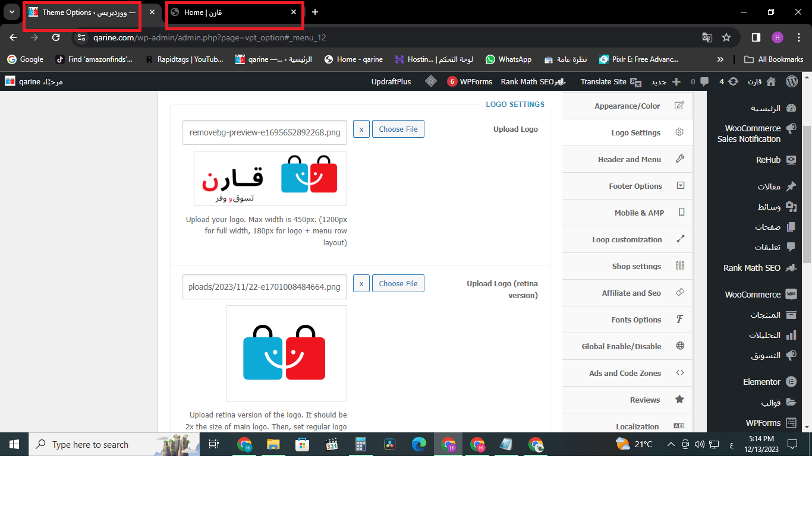Select Header and Menu options section

[x=629, y=159]
